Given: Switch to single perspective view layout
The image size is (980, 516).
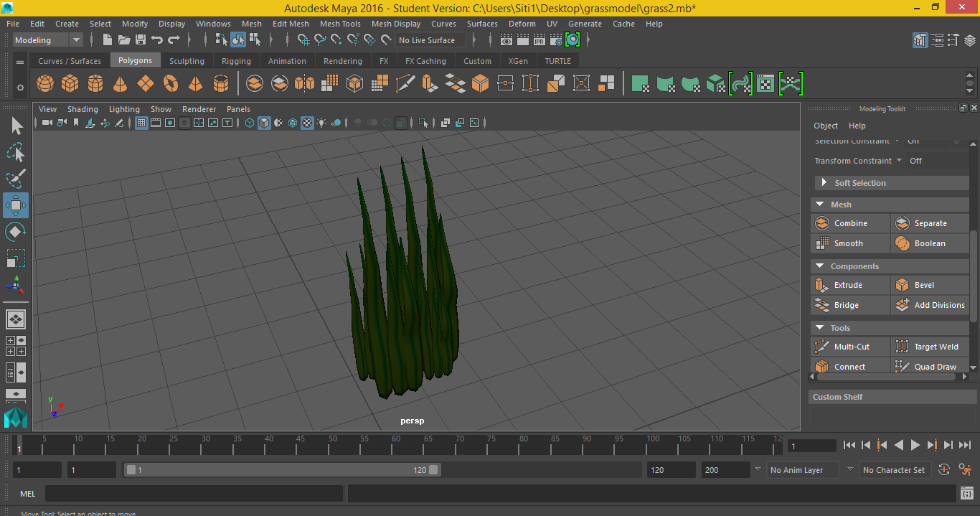Looking at the screenshot, I should (16, 319).
